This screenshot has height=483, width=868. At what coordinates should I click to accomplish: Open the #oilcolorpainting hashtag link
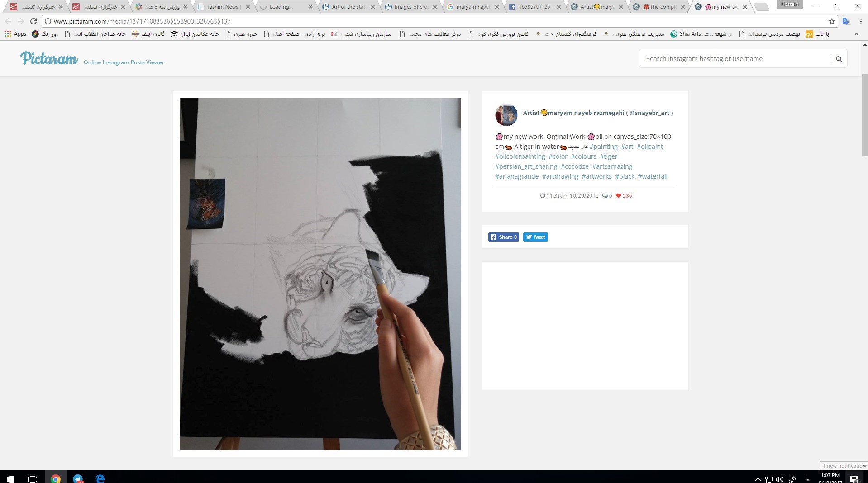tap(520, 156)
